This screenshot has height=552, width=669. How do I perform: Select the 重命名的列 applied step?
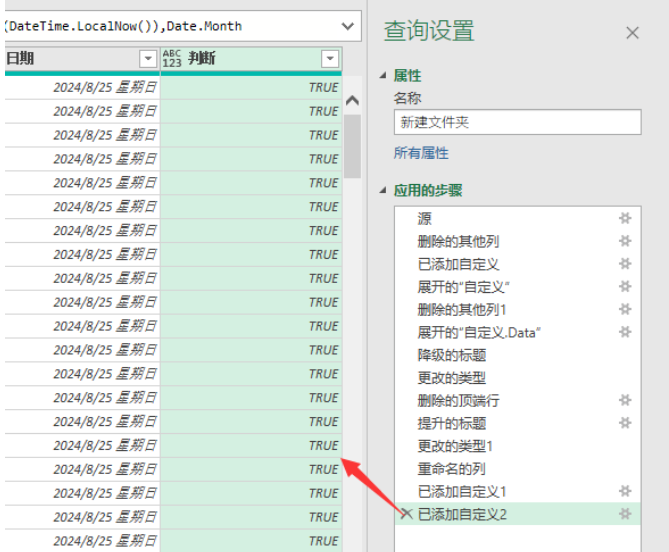click(x=452, y=468)
